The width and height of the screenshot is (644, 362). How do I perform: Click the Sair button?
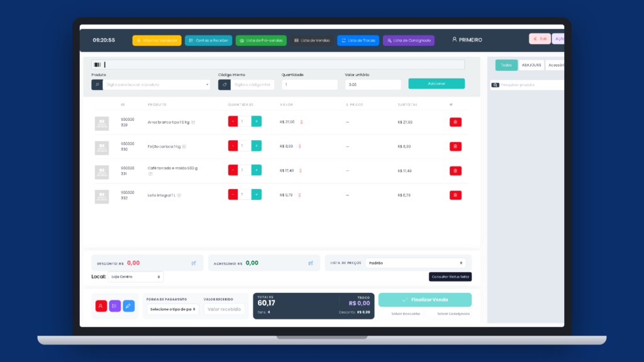click(x=540, y=38)
